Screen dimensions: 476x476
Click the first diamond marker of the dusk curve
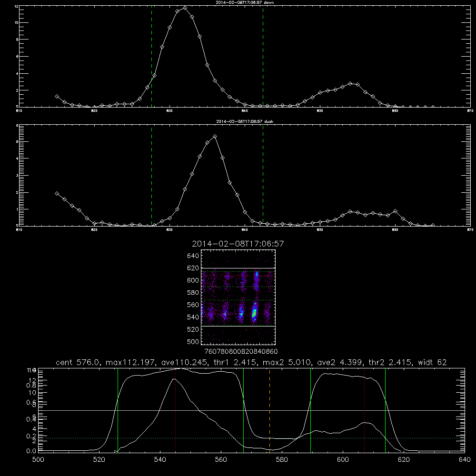(x=57, y=193)
